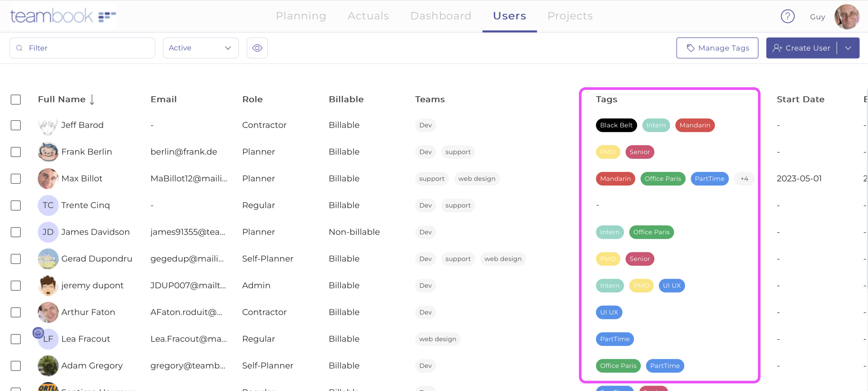Image resolution: width=868 pixels, height=391 pixels.
Task: Open the Active status dropdown
Action: 201,48
